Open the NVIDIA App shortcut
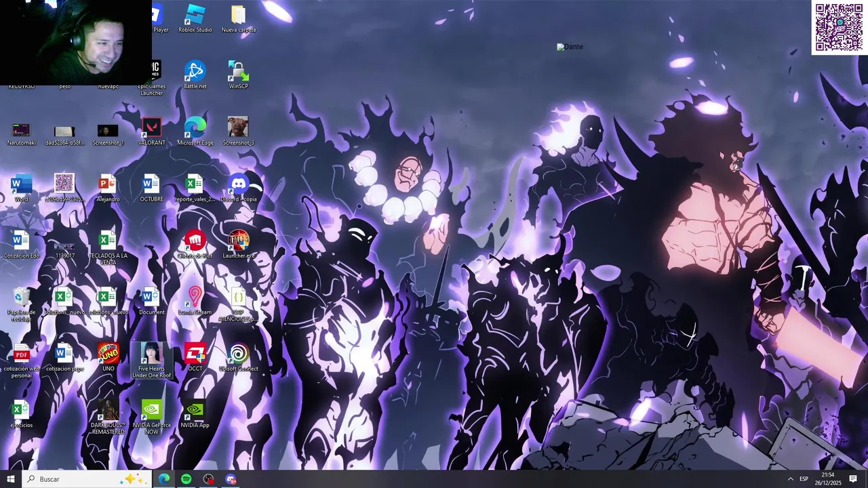 point(195,414)
